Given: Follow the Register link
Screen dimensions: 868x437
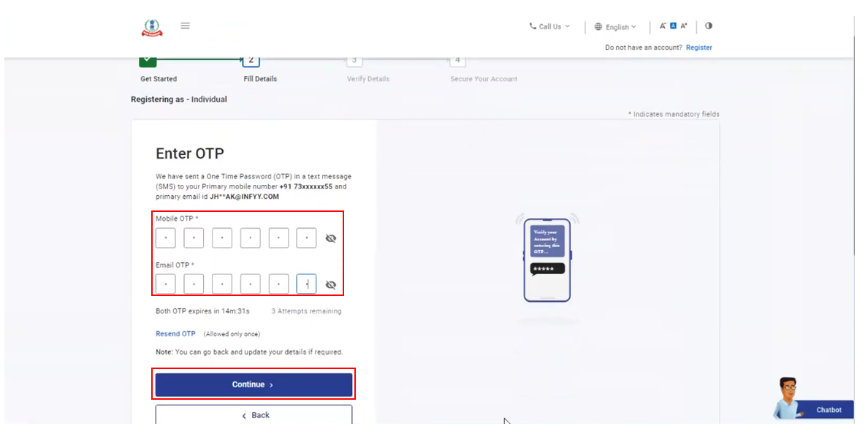Looking at the screenshot, I should pos(698,47).
